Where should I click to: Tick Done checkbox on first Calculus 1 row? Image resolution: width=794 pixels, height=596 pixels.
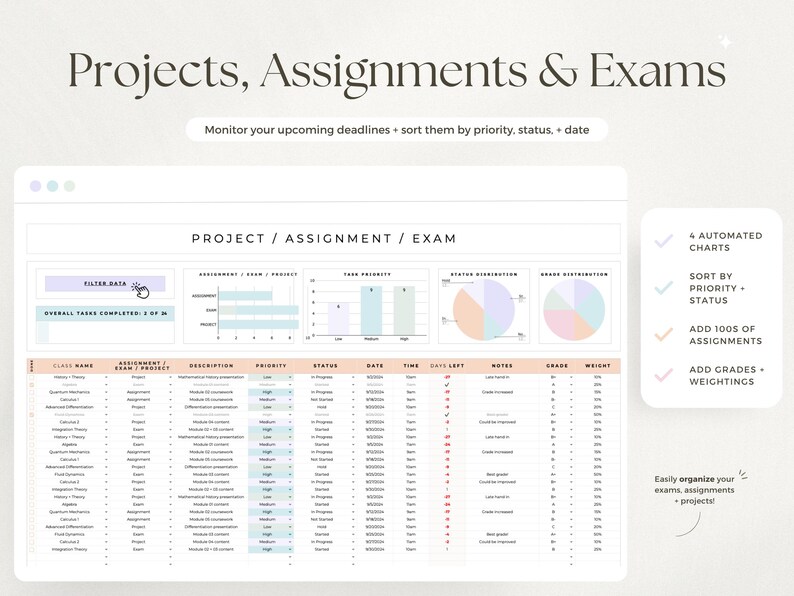[x=32, y=400]
